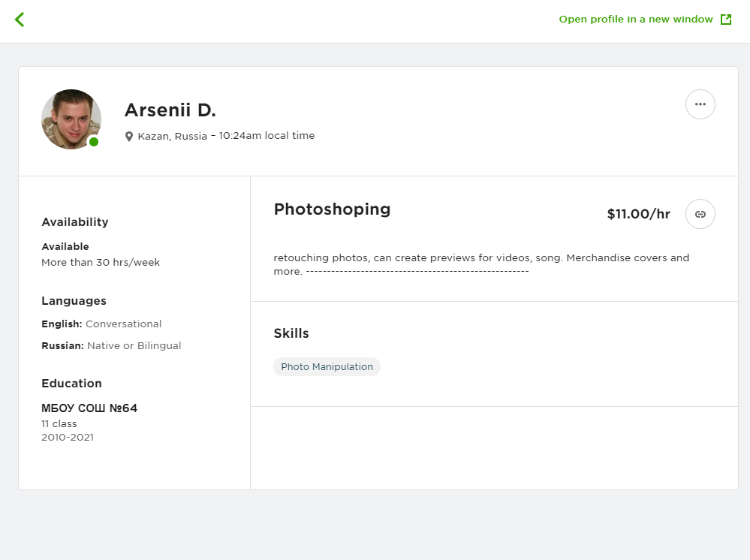The height and width of the screenshot is (560, 750).
Task: Open profile in a new window link
Action: (x=636, y=19)
